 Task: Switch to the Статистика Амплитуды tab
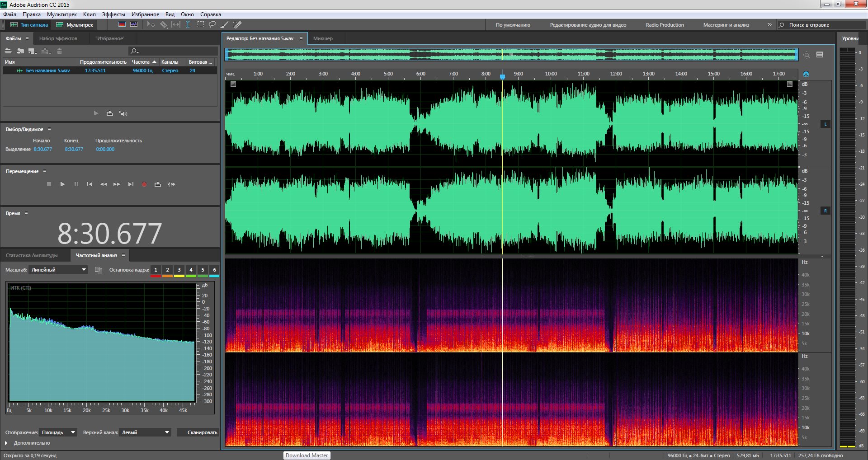32,255
